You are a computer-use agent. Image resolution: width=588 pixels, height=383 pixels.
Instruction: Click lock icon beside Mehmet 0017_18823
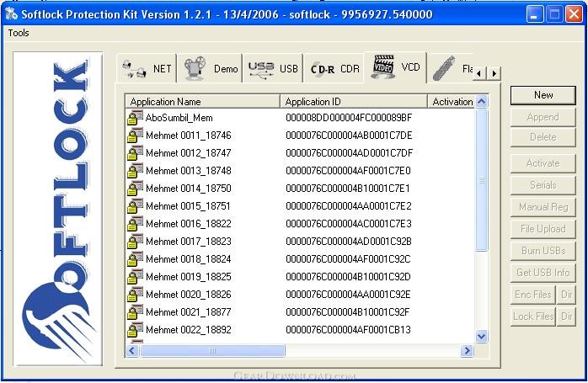[x=135, y=241]
